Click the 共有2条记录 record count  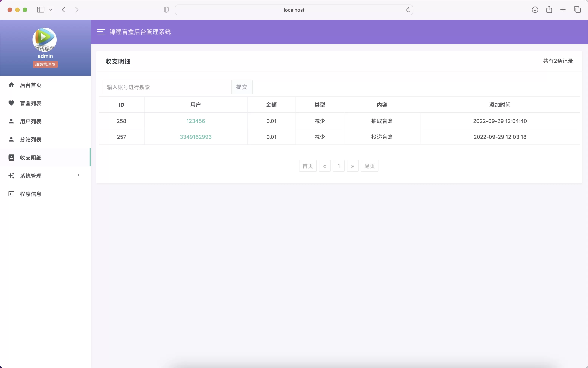[x=558, y=61]
